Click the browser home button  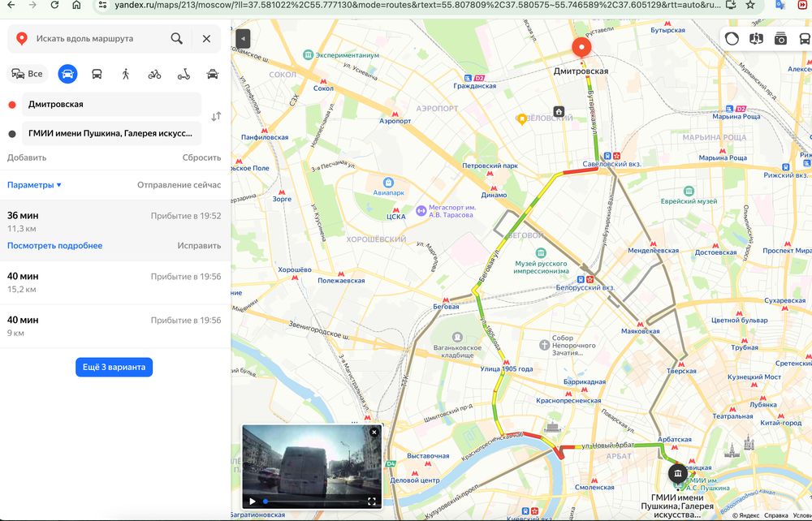coord(76,5)
